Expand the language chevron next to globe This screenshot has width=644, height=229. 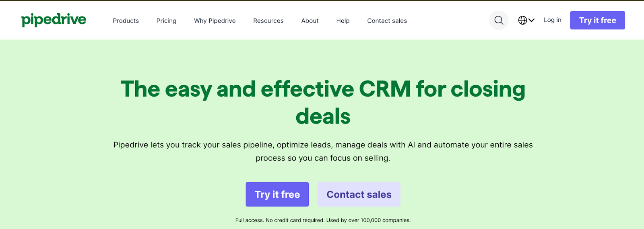pos(532,20)
